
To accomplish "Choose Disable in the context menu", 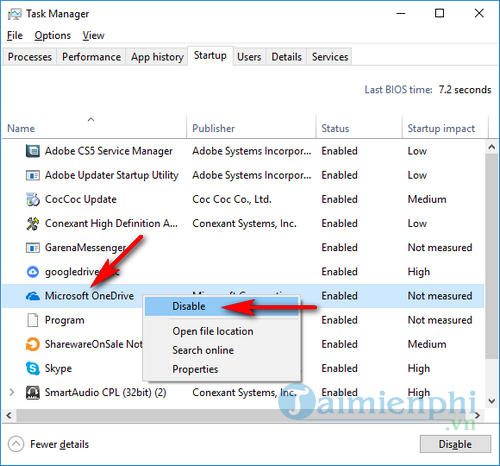I will (x=222, y=306).
